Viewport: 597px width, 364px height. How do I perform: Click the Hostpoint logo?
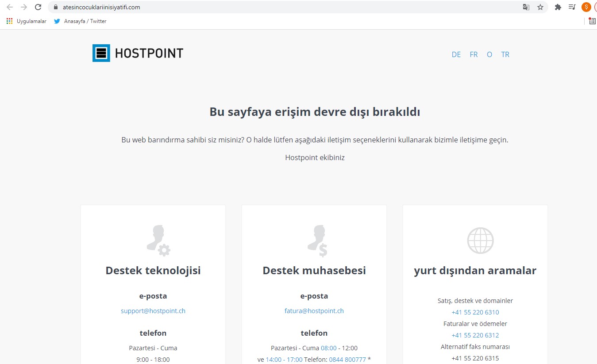tap(138, 53)
